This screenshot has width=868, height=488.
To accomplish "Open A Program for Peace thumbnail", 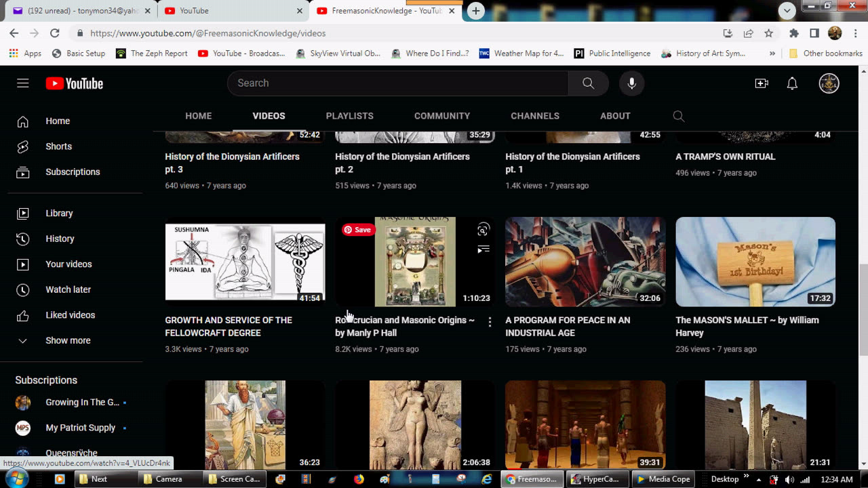I will click(585, 262).
